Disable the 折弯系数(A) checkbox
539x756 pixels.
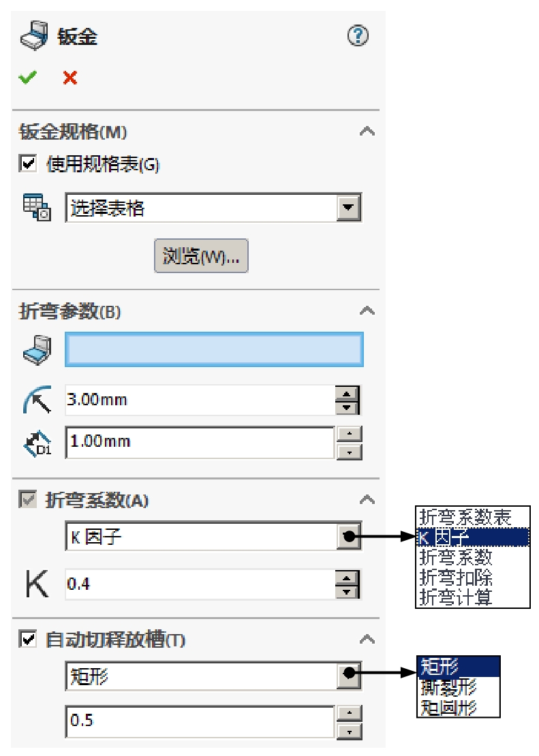click(24, 497)
